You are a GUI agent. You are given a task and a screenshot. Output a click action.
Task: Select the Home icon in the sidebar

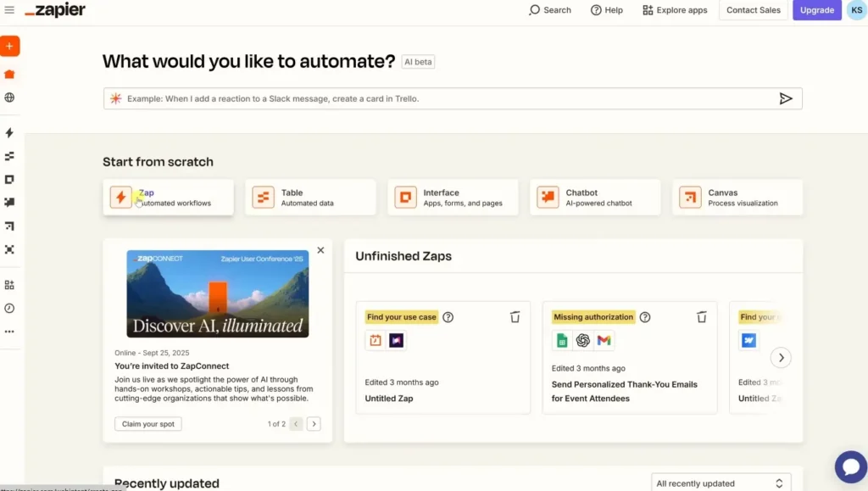pyautogui.click(x=10, y=74)
